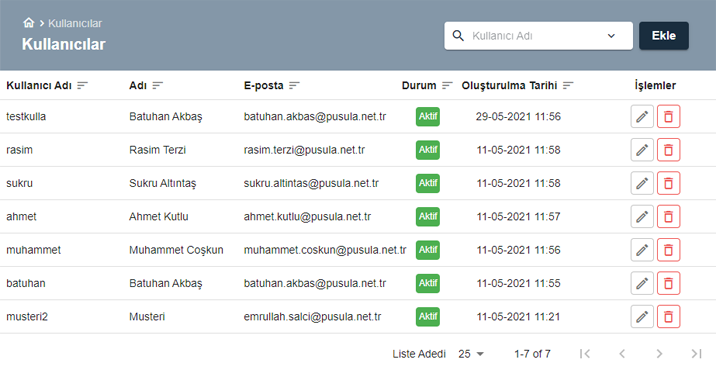Click the 1-7 of 7 pagination text

(x=532, y=354)
